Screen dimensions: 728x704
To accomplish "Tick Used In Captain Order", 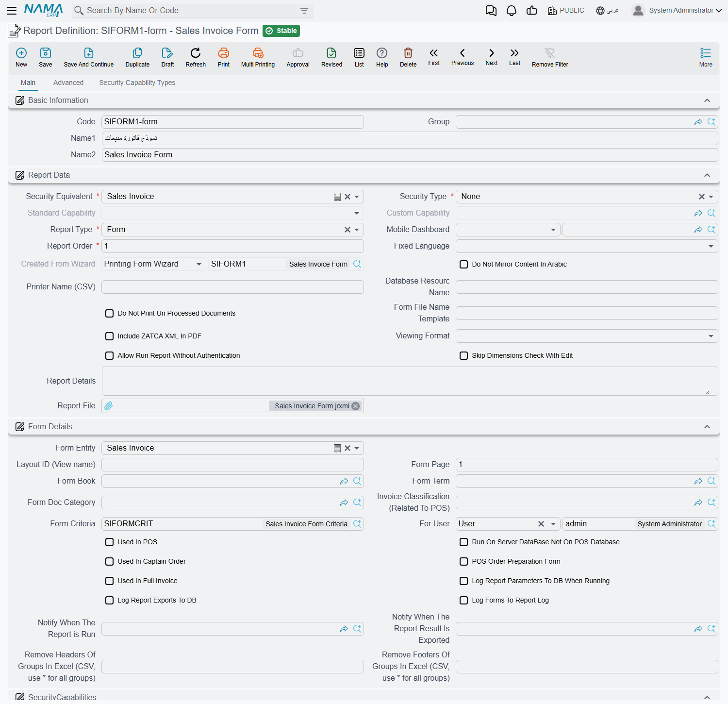I will 110,561.
